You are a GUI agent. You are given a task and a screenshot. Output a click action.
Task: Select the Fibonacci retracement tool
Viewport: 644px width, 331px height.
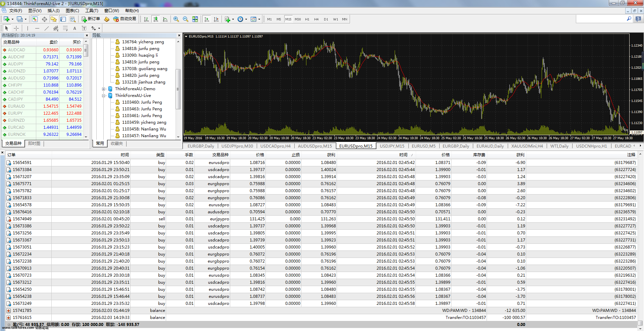click(65, 28)
